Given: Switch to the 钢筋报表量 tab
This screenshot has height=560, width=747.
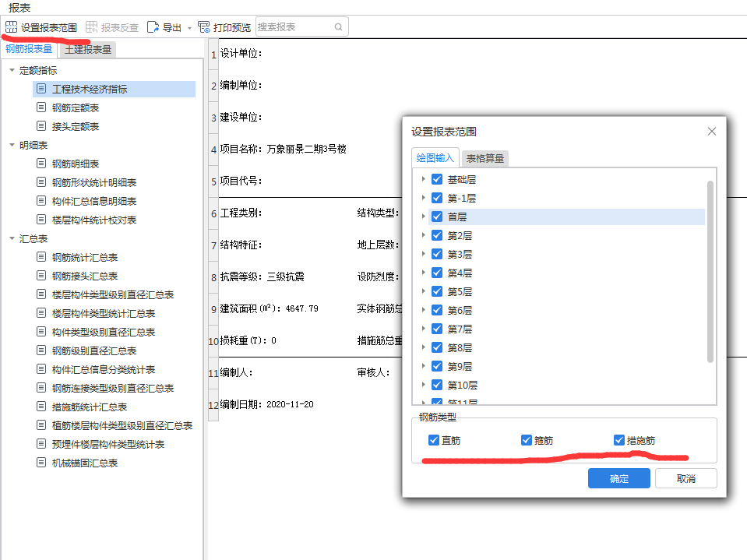Looking at the screenshot, I should pos(29,49).
